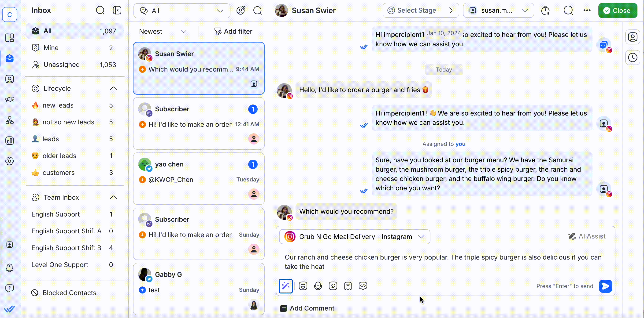
Task: View Reports via the bar chart icon
Action: point(10,141)
